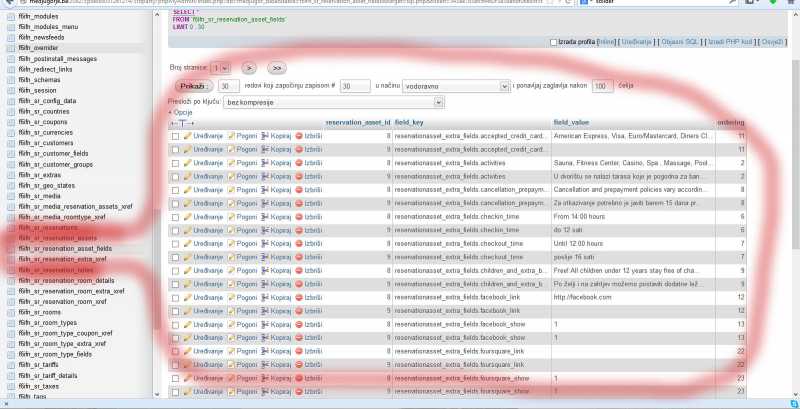Open table icon beside f6lfn_sr_rooms
The height and width of the screenshot is (409, 800).
(x=8, y=311)
